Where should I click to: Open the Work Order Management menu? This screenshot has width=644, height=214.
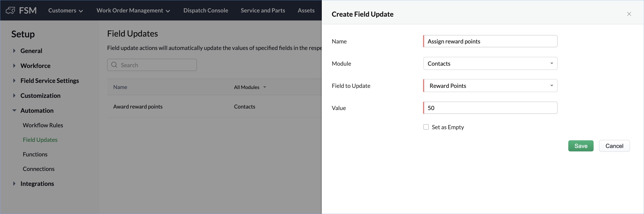133,11
